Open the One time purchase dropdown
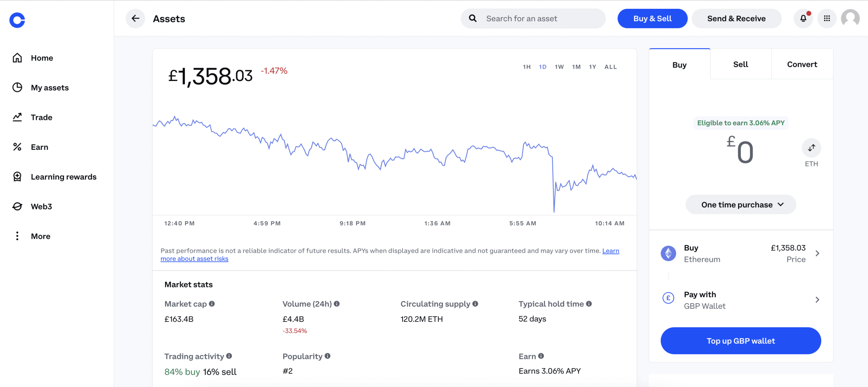 click(741, 205)
